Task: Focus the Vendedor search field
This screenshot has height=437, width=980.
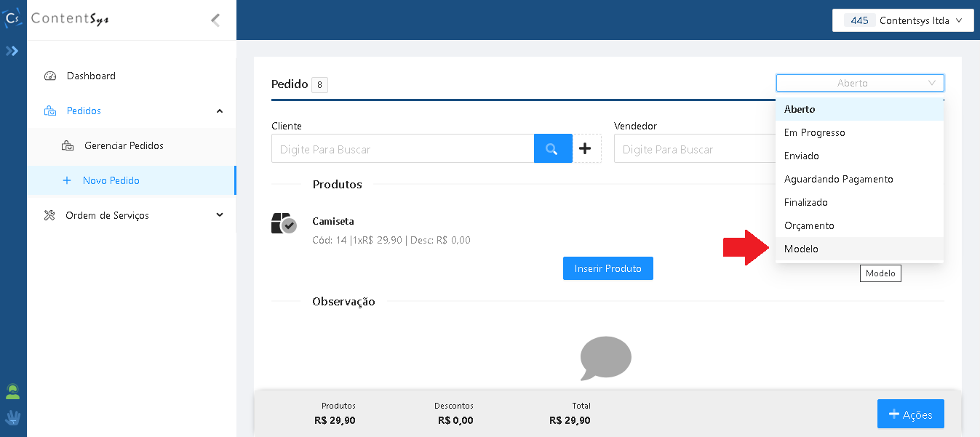Action: coord(691,149)
